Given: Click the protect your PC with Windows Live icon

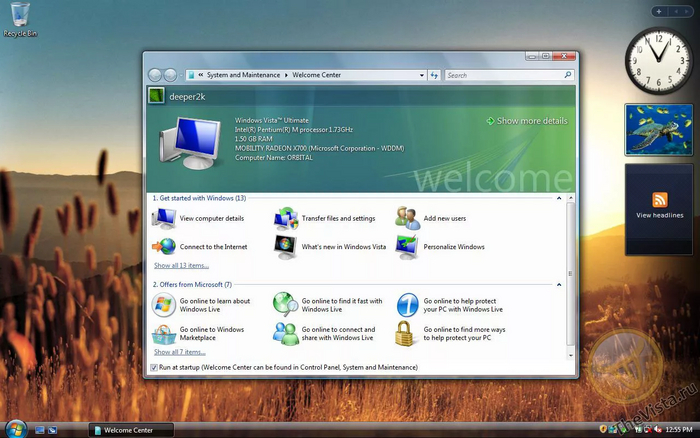Looking at the screenshot, I should pos(408,305).
